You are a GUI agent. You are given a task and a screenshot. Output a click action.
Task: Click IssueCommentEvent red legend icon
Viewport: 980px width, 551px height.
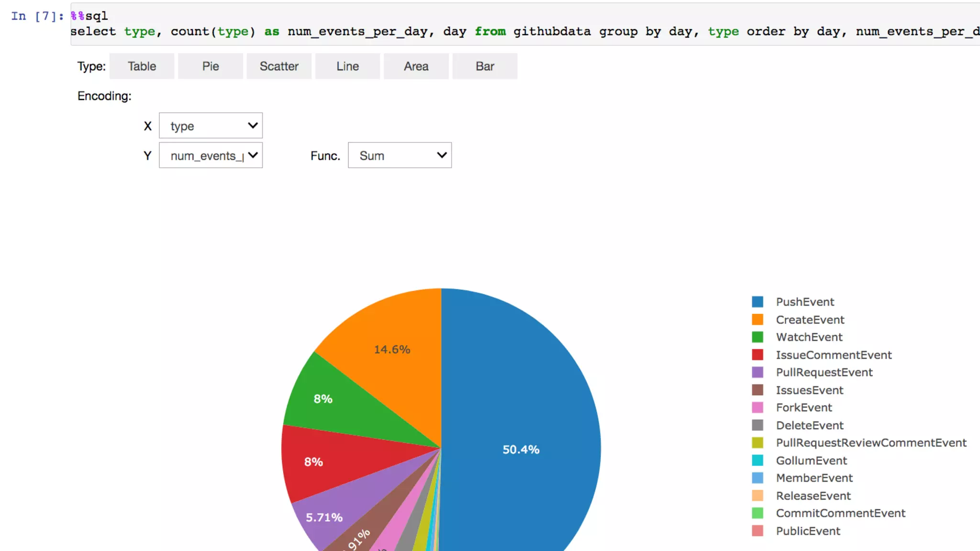757,355
